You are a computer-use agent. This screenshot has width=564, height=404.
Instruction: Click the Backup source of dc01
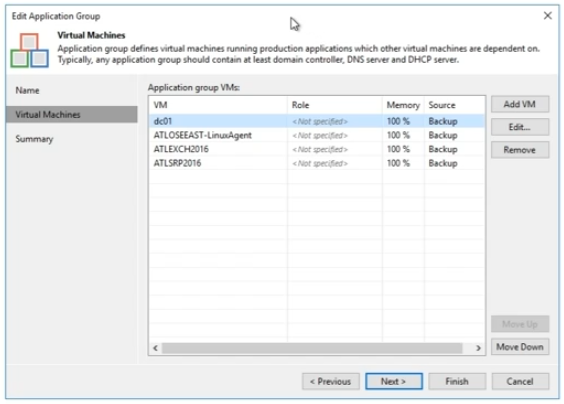tap(443, 121)
